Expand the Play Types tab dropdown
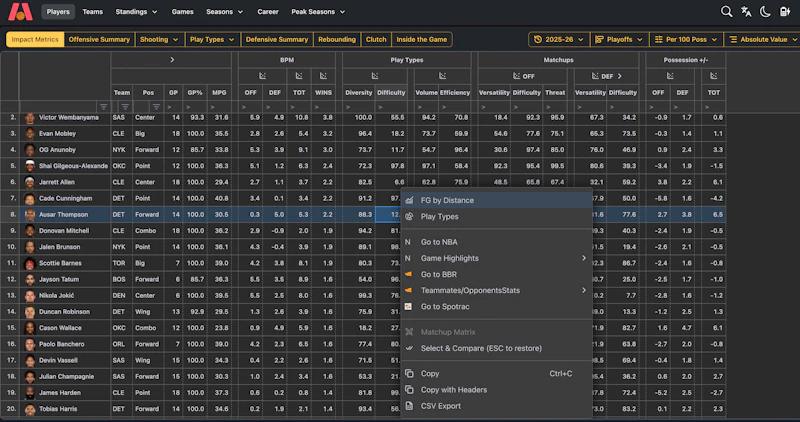 click(x=212, y=39)
